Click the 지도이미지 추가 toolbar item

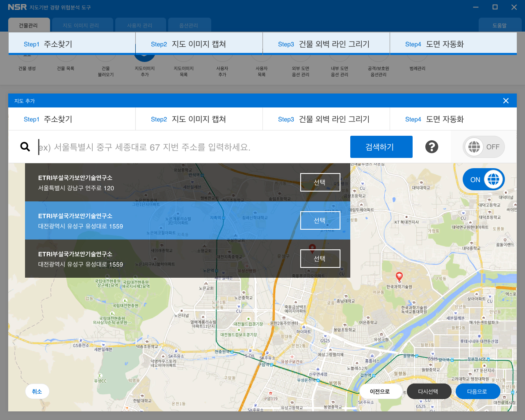145,68
